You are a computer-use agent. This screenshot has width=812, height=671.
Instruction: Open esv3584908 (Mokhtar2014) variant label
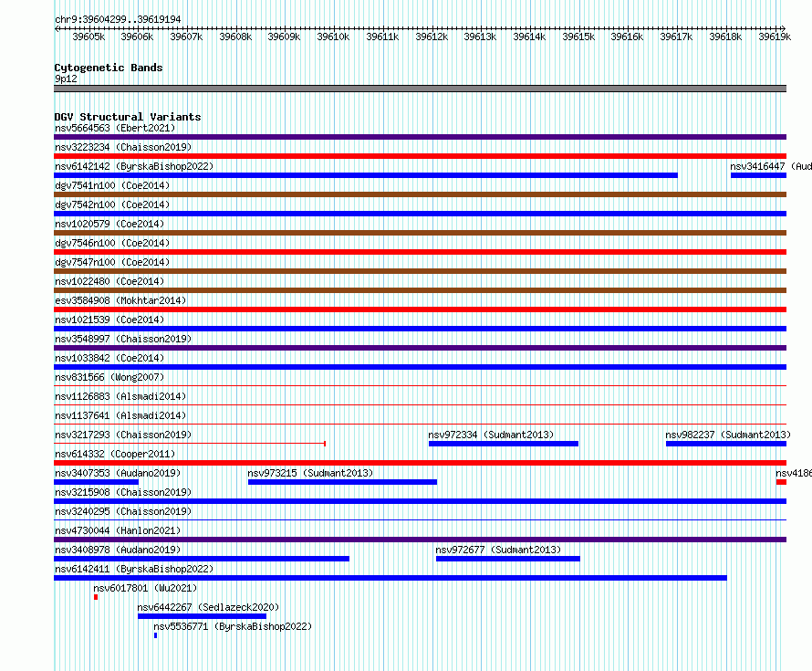(120, 300)
